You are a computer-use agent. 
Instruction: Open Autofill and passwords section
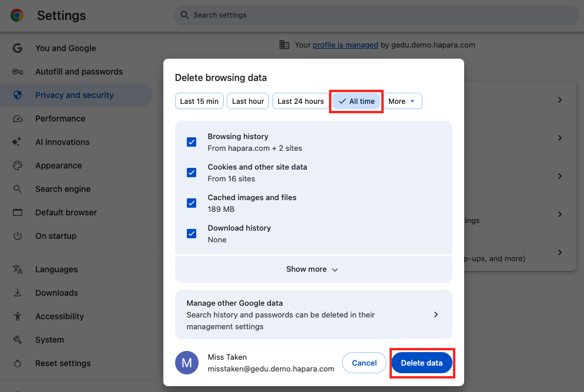76,72
